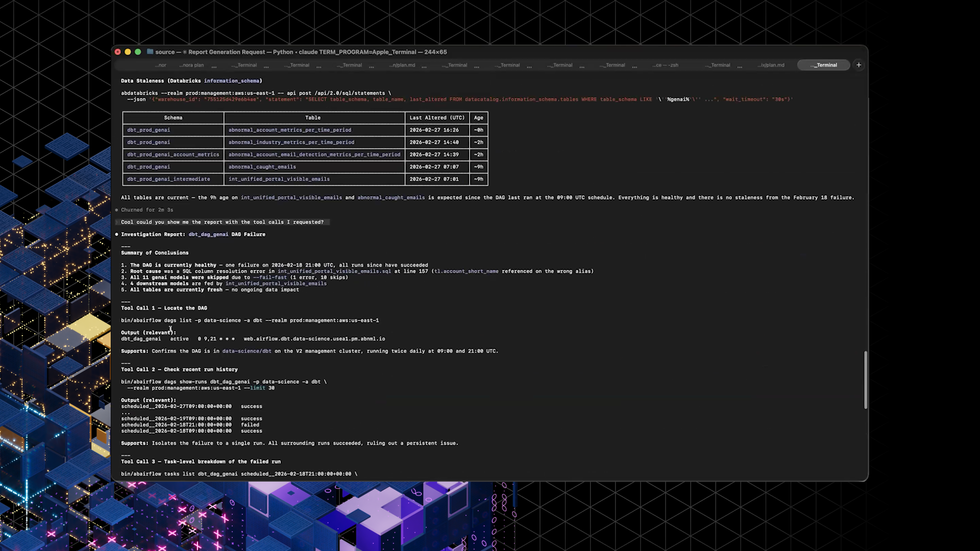
Task: Click 'abnormal_account_metrics_per_time_period' table cell
Action: (x=289, y=130)
